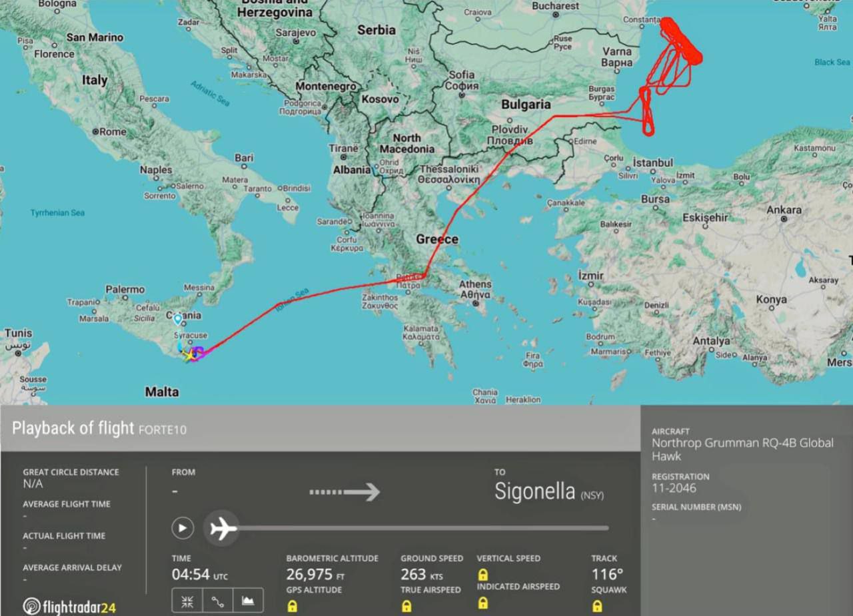Click the Actual Flight Time label
The width and height of the screenshot is (853, 616).
pos(64,536)
